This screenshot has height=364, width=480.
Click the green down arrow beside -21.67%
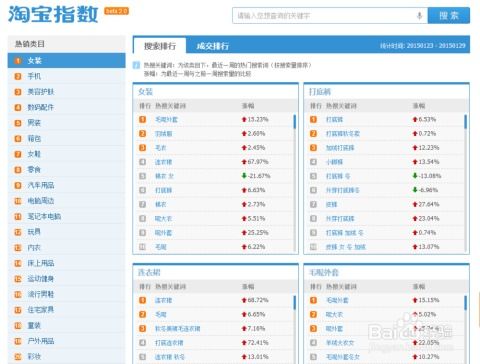pyautogui.click(x=244, y=176)
